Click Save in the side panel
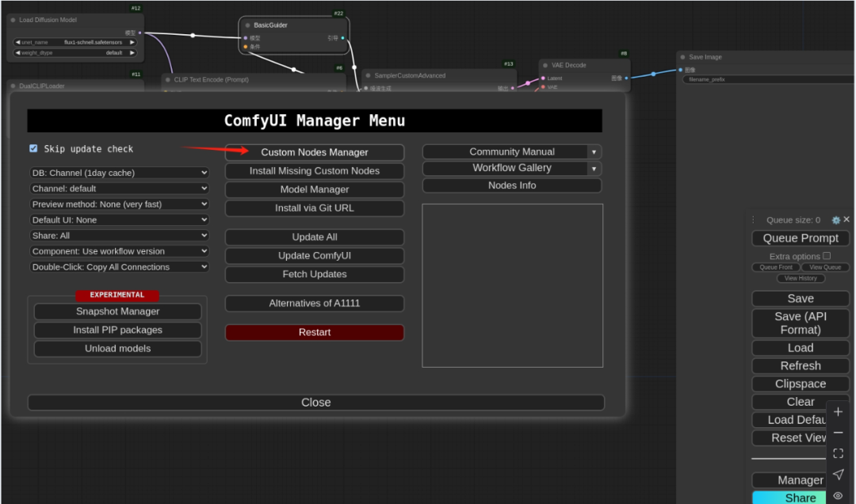The width and height of the screenshot is (856, 504). (x=801, y=299)
